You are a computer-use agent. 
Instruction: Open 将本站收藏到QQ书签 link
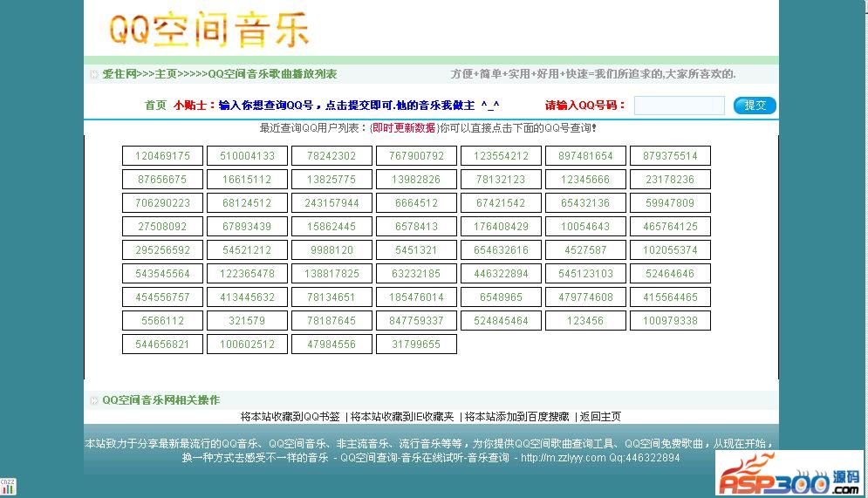point(290,417)
